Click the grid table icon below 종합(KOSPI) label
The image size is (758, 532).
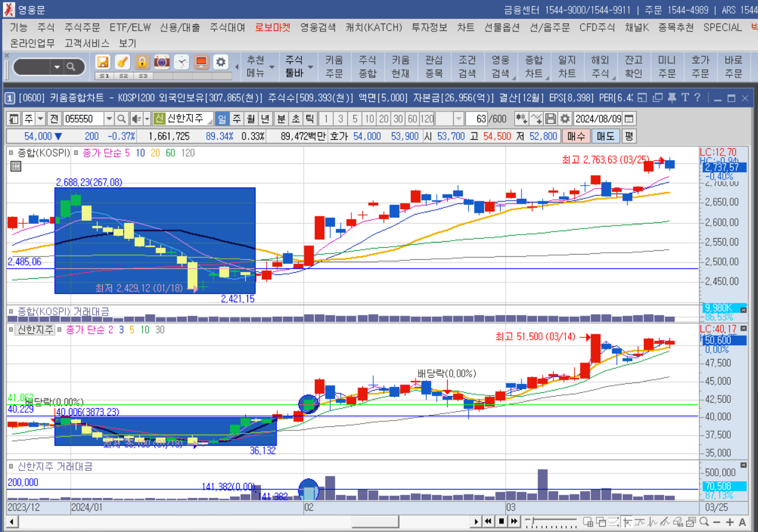click(x=16, y=166)
